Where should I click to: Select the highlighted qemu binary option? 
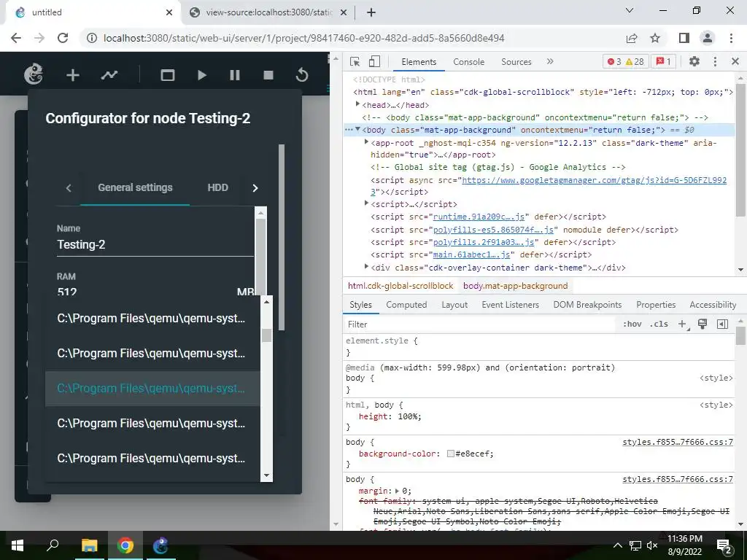point(152,389)
